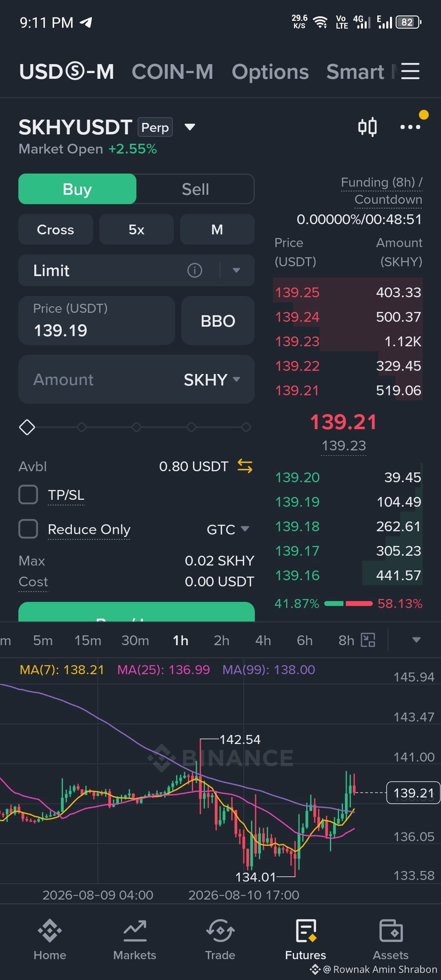Expand chart to fullscreen icon
This screenshot has height=980, width=441.
click(x=368, y=640)
